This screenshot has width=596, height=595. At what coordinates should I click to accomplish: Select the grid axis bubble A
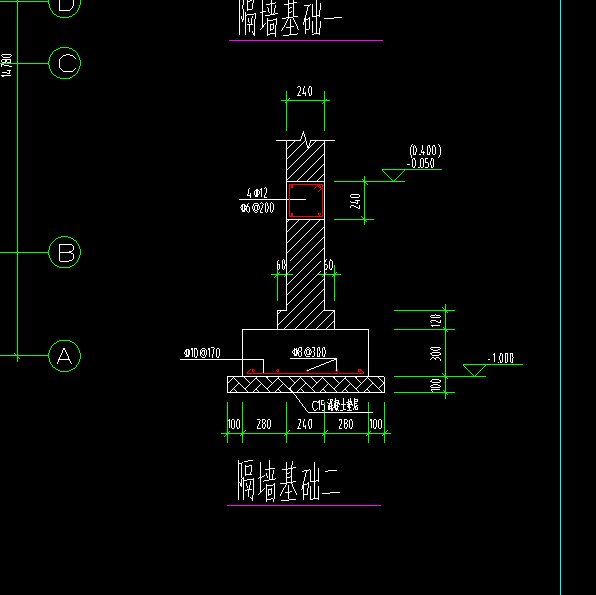[x=65, y=356]
